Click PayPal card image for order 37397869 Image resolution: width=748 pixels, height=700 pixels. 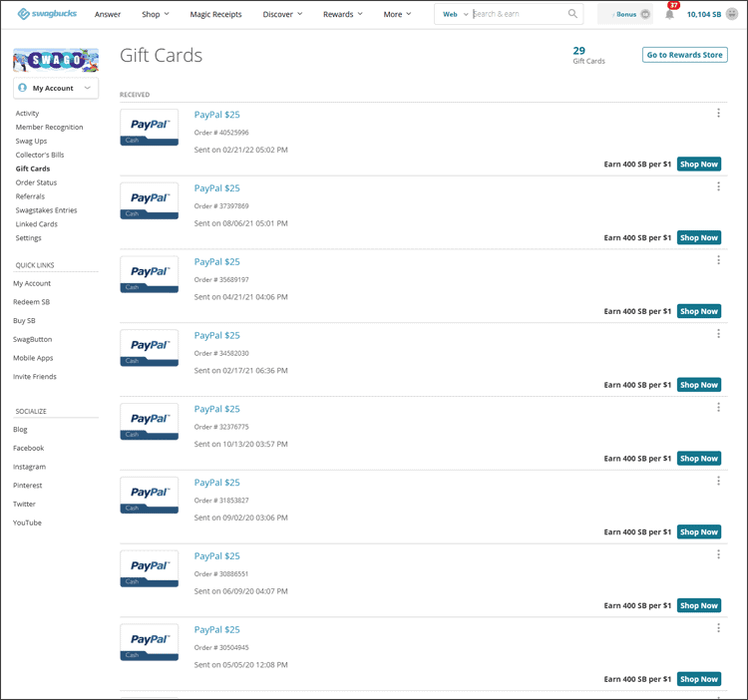[x=150, y=200]
